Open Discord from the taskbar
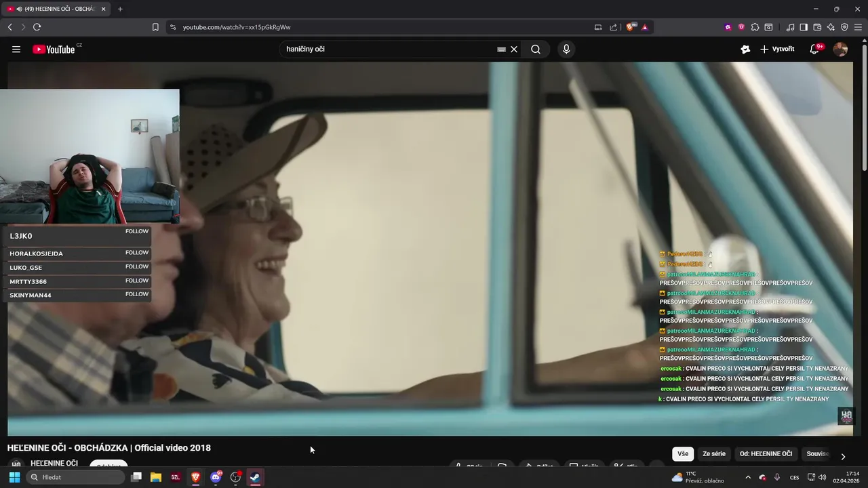868x488 pixels. click(x=216, y=477)
